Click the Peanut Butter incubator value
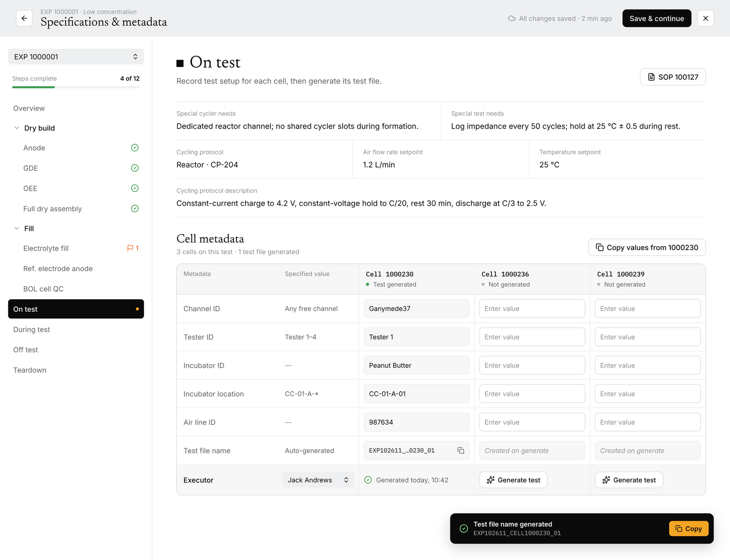The height and width of the screenshot is (560, 730). [x=417, y=365]
